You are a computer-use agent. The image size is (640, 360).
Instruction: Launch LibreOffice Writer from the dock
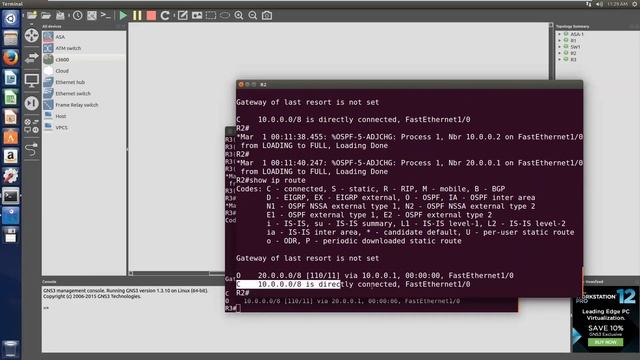pyautogui.click(x=11, y=78)
